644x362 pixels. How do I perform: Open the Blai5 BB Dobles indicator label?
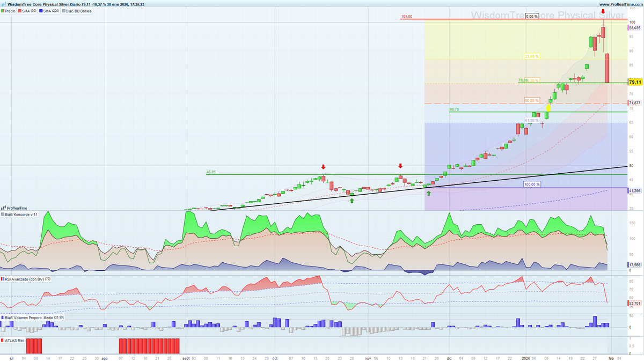click(x=78, y=11)
